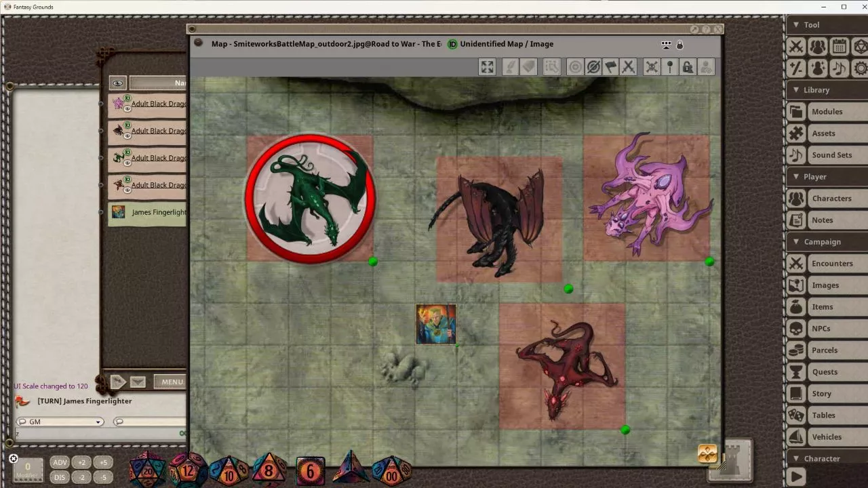This screenshot has width=868, height=488.
Task: Click the target selection circle icon in map toolbar
Action: [575, 66]
